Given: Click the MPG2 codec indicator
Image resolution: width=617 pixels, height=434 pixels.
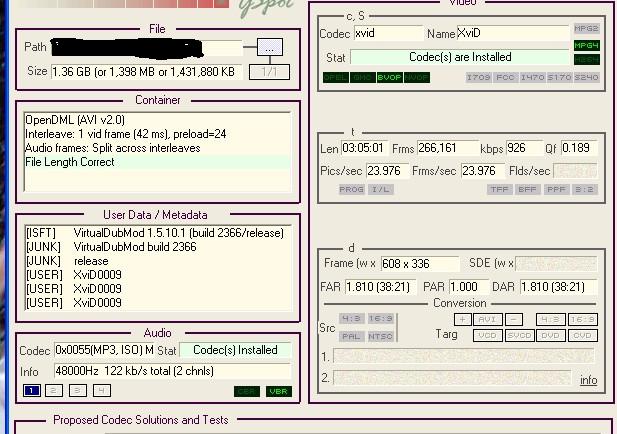Looking at the screenshot, I should tap(586, 29).
